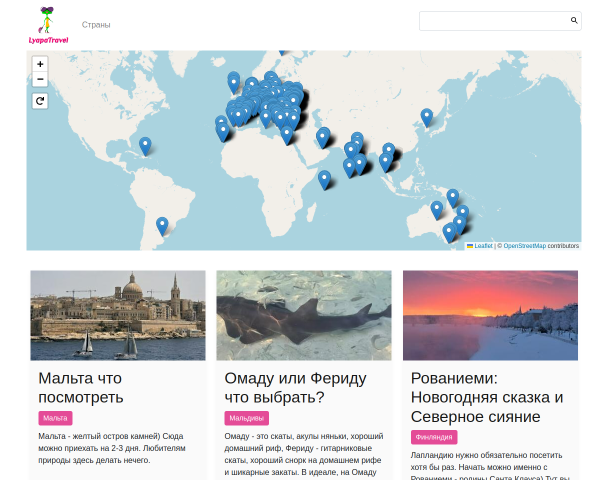Zoom in on the map

[40, 64]
